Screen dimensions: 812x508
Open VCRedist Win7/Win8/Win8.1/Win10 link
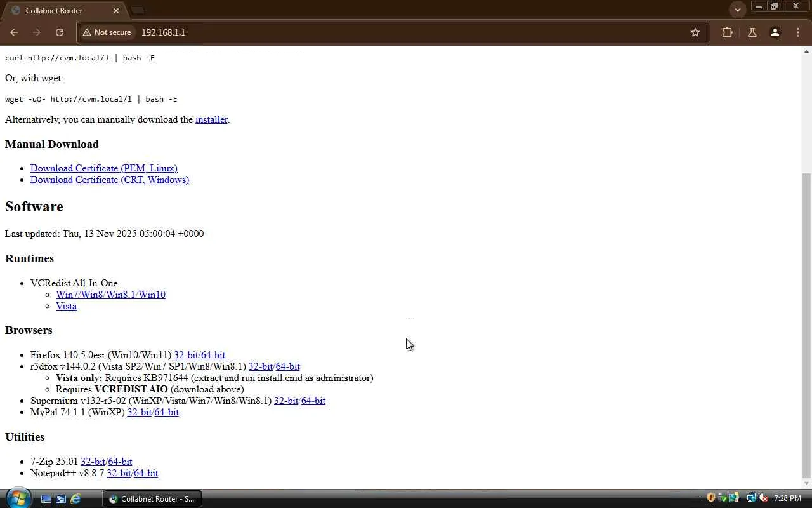coord(110,295)
